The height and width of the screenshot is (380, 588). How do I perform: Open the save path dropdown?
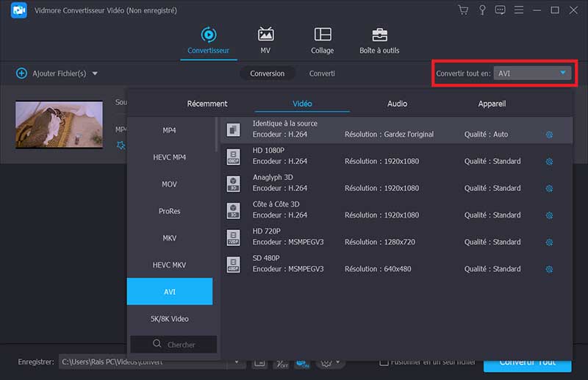(238, 362)
